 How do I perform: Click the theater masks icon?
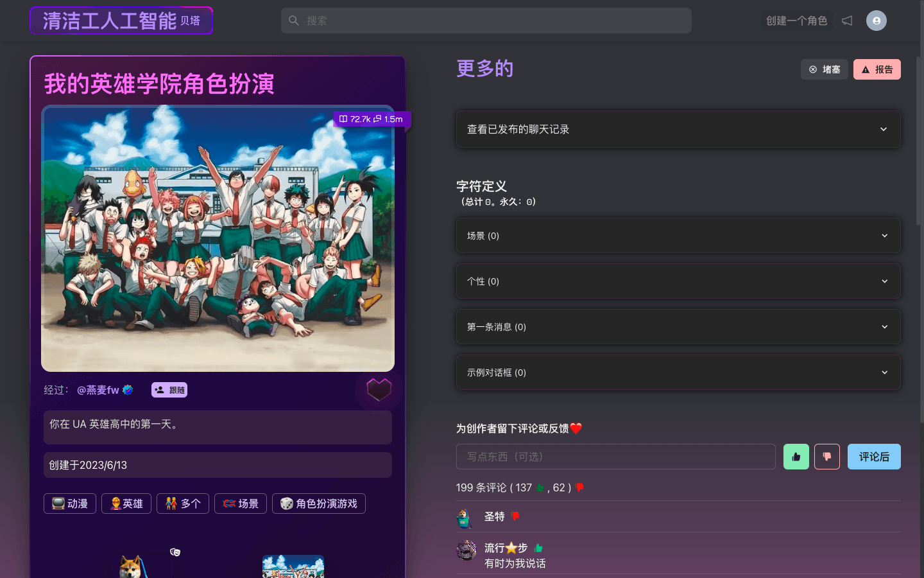click(175, 552)
